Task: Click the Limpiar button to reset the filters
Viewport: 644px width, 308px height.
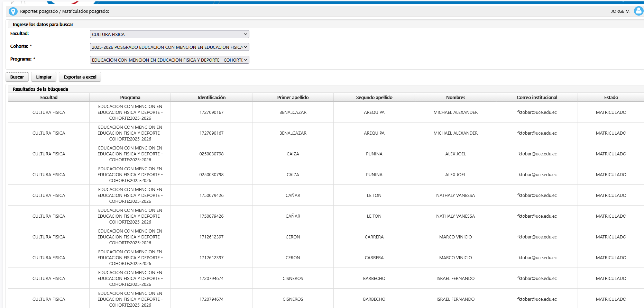Action: tap(44, 77)
